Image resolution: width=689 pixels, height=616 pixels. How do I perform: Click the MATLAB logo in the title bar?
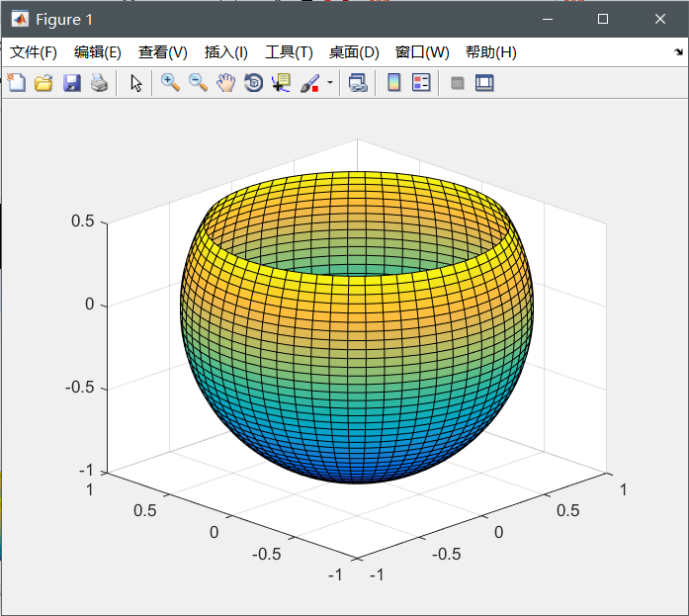click(x=20, y=19)
